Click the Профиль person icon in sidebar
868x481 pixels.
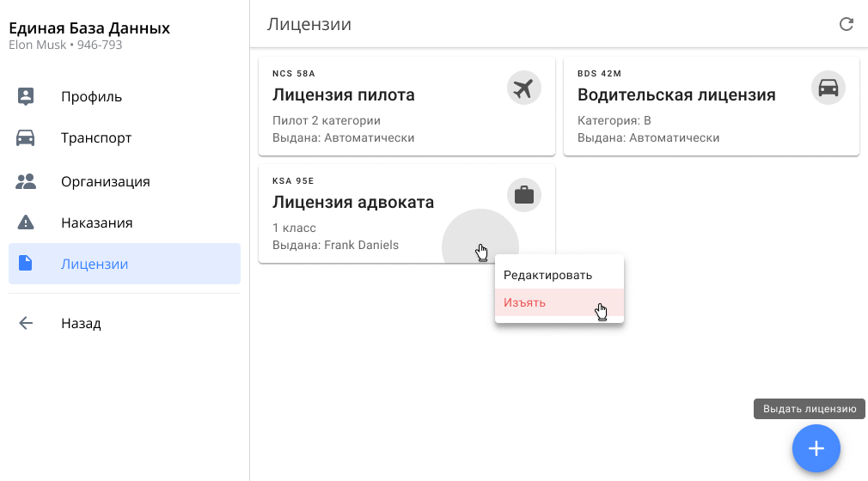point(26,96)
